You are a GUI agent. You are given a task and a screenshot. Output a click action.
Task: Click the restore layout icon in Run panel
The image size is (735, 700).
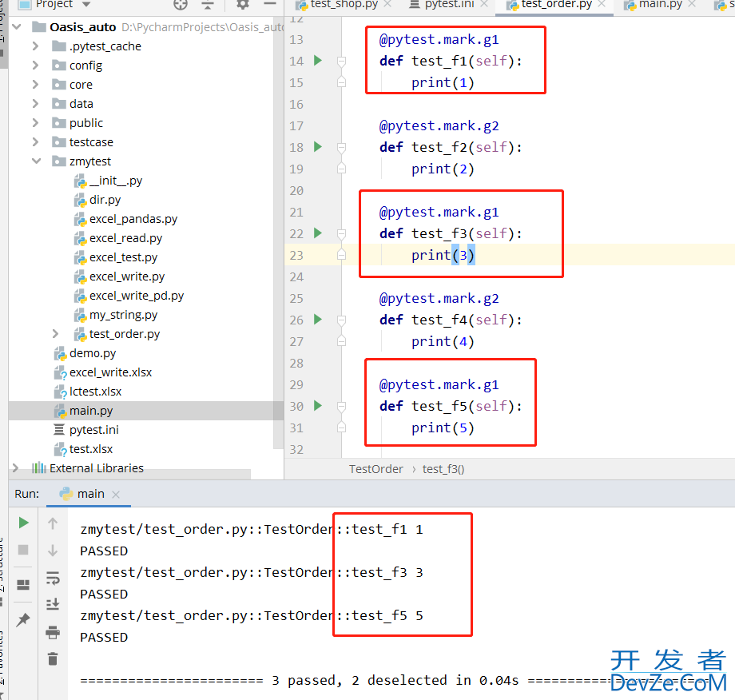tap(23, 585)
